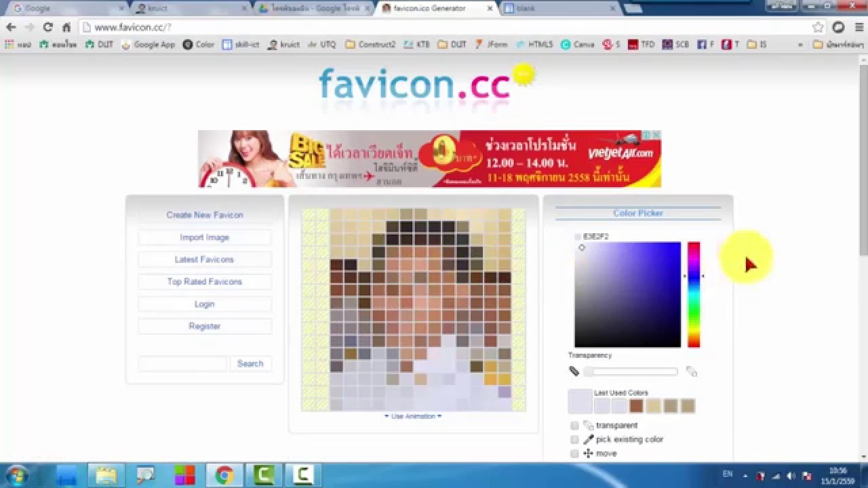Click the VietJet Air banner ad
The image size is (868, 488).
pyautogui.click(x=429, y=159)
